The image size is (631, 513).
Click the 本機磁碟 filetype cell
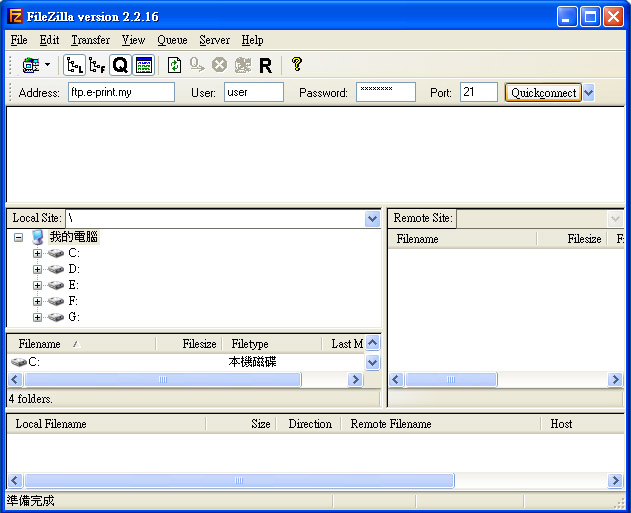click(252, 362)
